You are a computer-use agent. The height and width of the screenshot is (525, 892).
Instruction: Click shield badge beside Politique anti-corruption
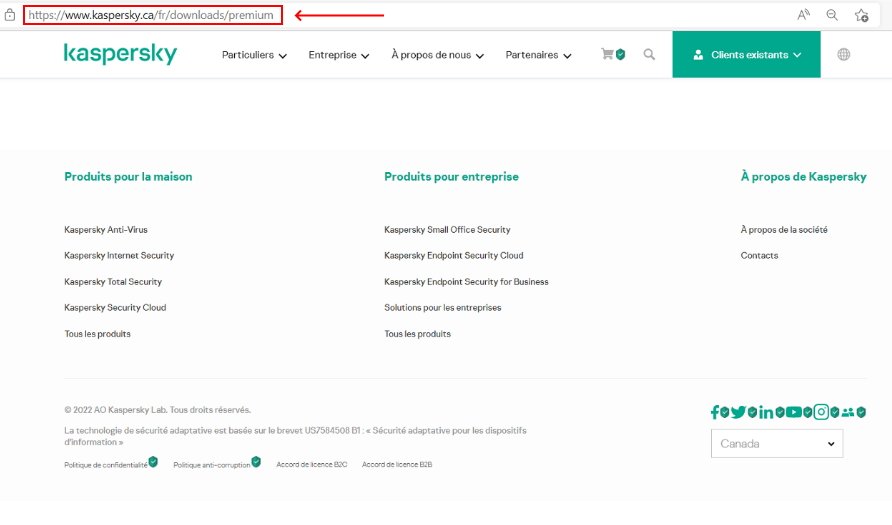(256, 461)
